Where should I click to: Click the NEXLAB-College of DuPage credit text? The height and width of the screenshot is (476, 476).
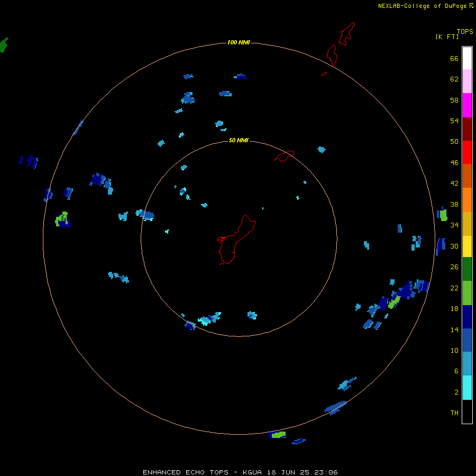tap(422, 6)
